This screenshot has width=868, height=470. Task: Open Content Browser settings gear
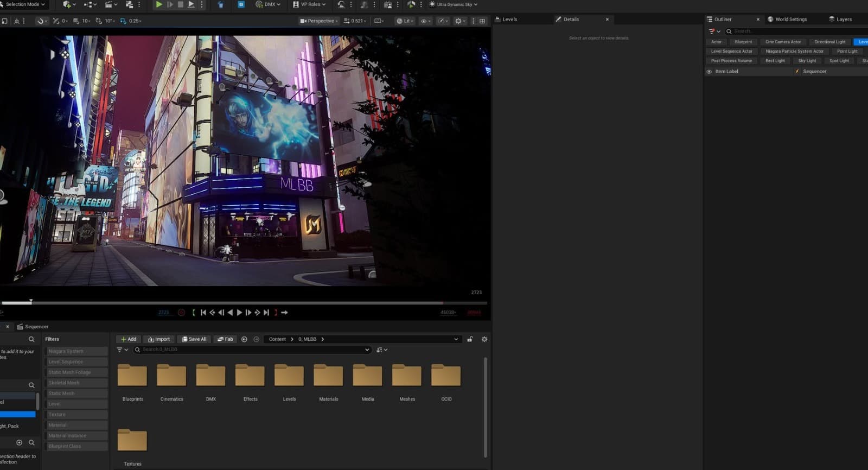(x=484, y=339)
